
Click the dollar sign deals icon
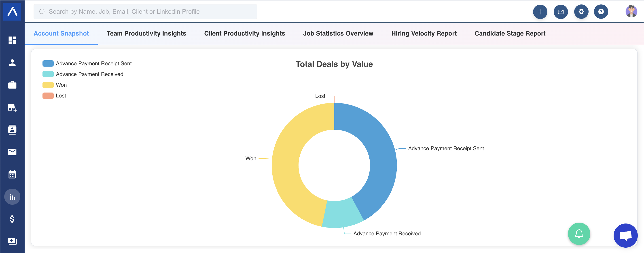tap(12, 219)
